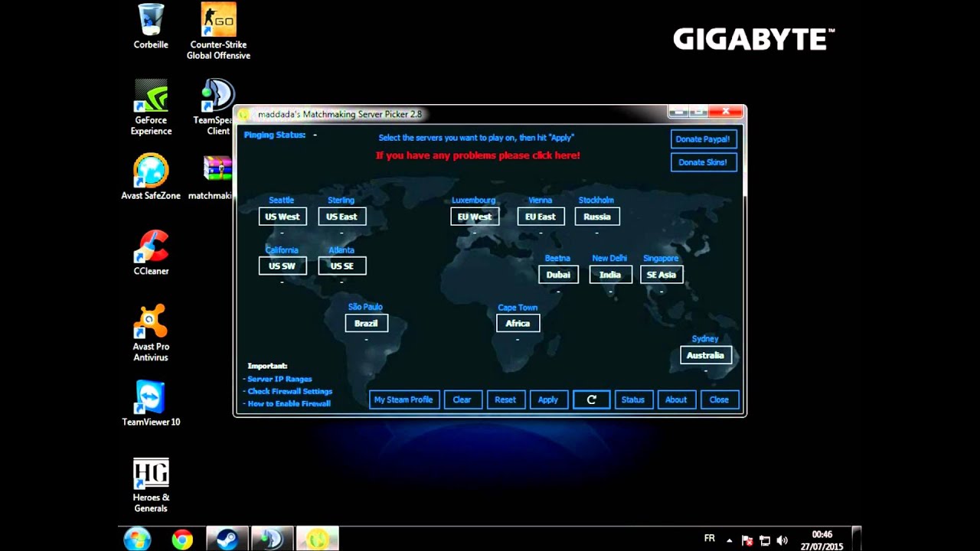The image size is (980, 551).
Task: Open Server IP Ranges link
Action: 279,379
